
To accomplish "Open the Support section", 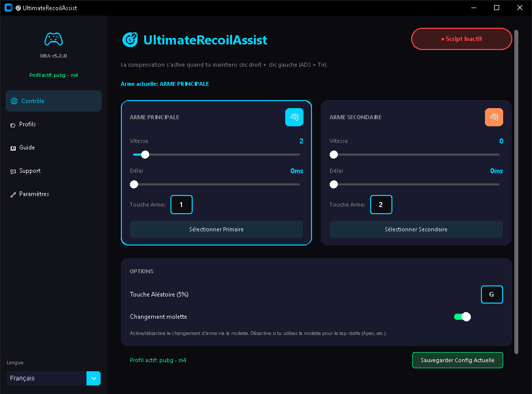I will [54, 171].
